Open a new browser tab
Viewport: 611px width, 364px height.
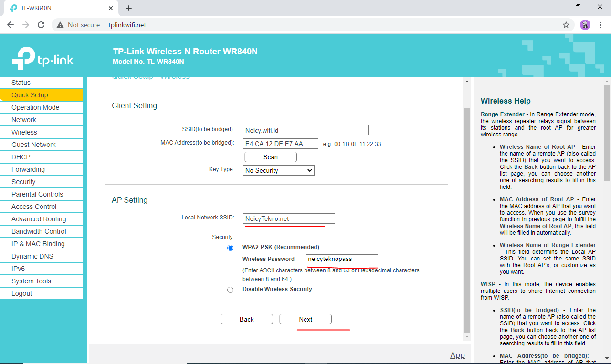point(128,8)
